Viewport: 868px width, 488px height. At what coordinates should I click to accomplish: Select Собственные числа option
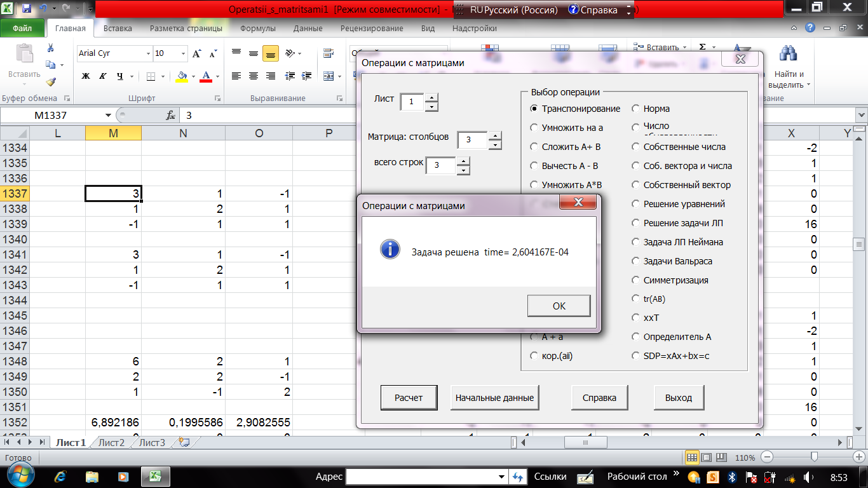coord(636,147)
